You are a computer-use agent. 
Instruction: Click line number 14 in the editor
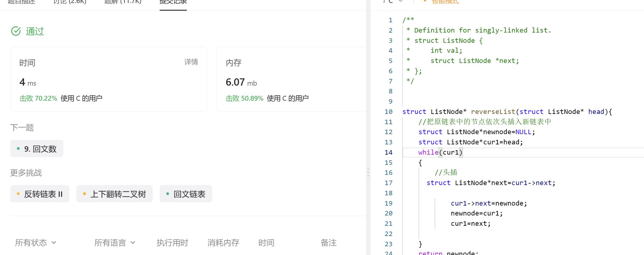click(x=388, y=153)
